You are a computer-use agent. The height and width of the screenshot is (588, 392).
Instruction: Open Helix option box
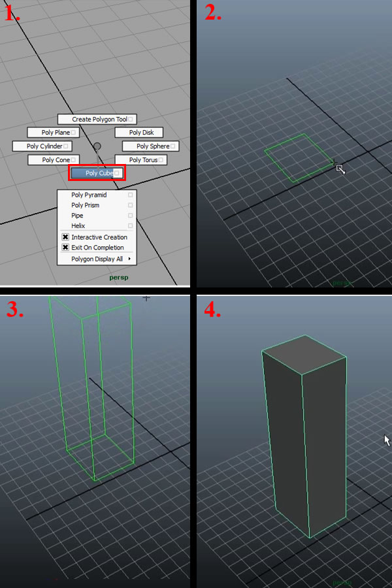(x=131, y=226)
